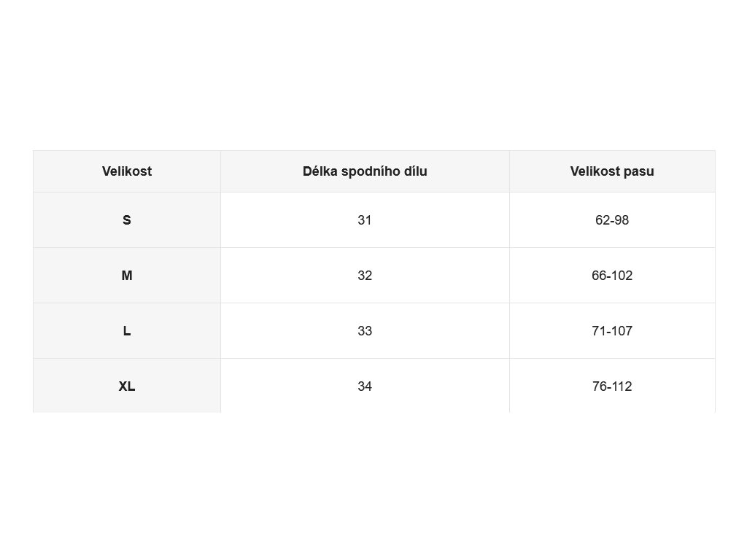Click the length value 33

coord(365,330)
